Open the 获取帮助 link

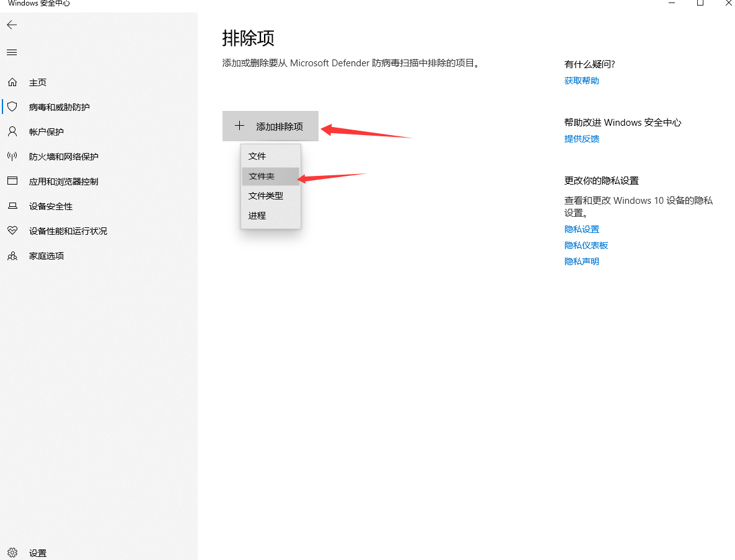pos(581,81)
